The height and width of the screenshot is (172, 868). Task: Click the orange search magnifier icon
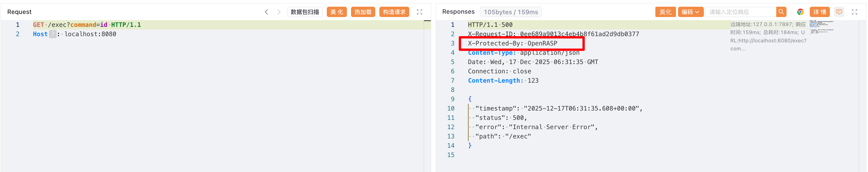pos(781,12)
